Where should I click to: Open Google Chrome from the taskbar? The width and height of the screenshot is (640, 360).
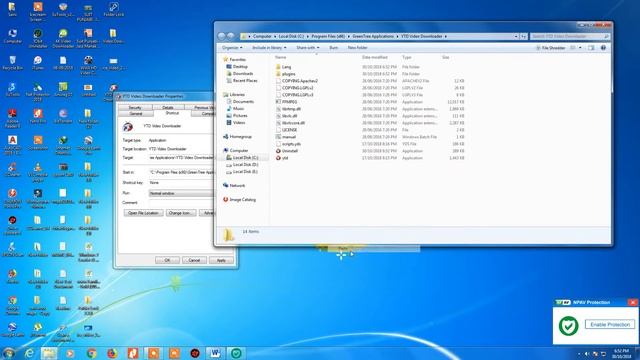tap(91, 353)
